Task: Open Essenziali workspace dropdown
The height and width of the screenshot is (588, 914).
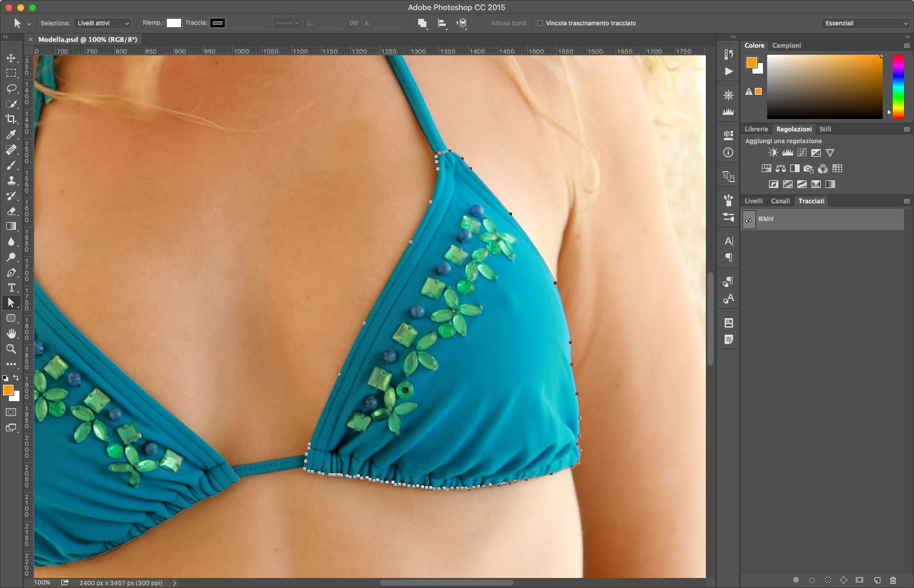Action: (865, 23)
